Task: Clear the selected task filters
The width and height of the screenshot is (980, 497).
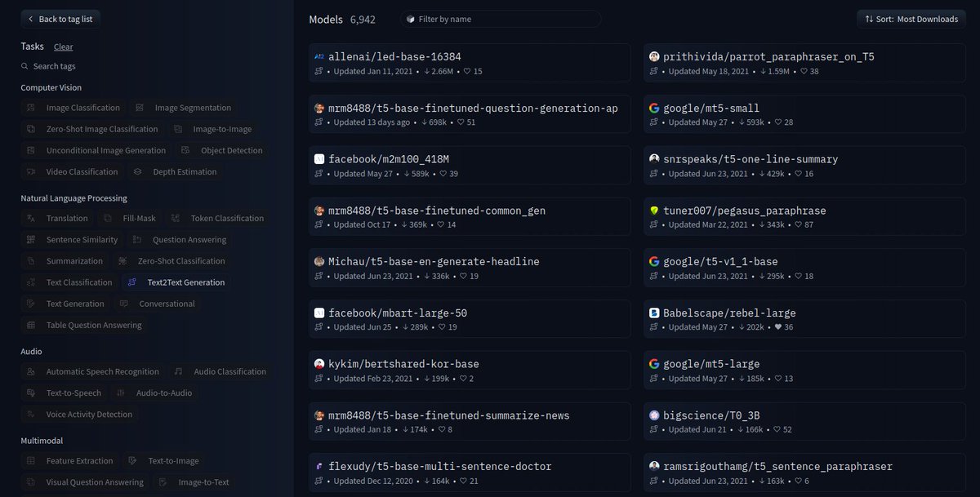Action: coord(63,47)
